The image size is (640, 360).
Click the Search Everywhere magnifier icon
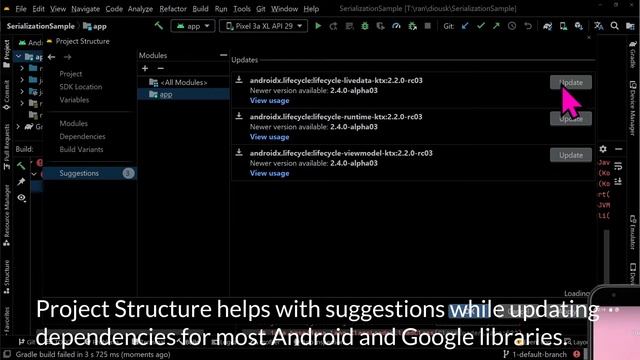point(614,26)
